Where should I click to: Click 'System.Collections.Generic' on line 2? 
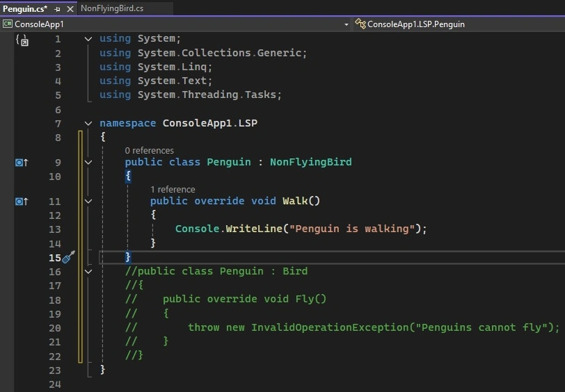click(219, 53)
